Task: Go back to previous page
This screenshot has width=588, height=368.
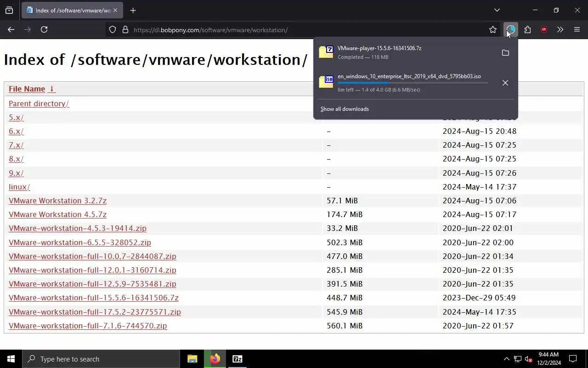Action: click(11, 29)
